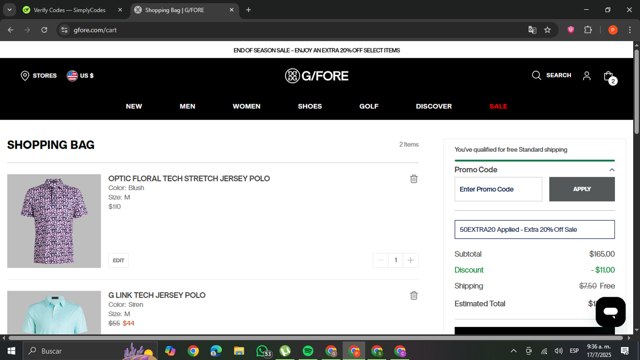Delete G Link Tech Jersey Polo
This screenshot has height=360, width=640.
click(414, 296)
